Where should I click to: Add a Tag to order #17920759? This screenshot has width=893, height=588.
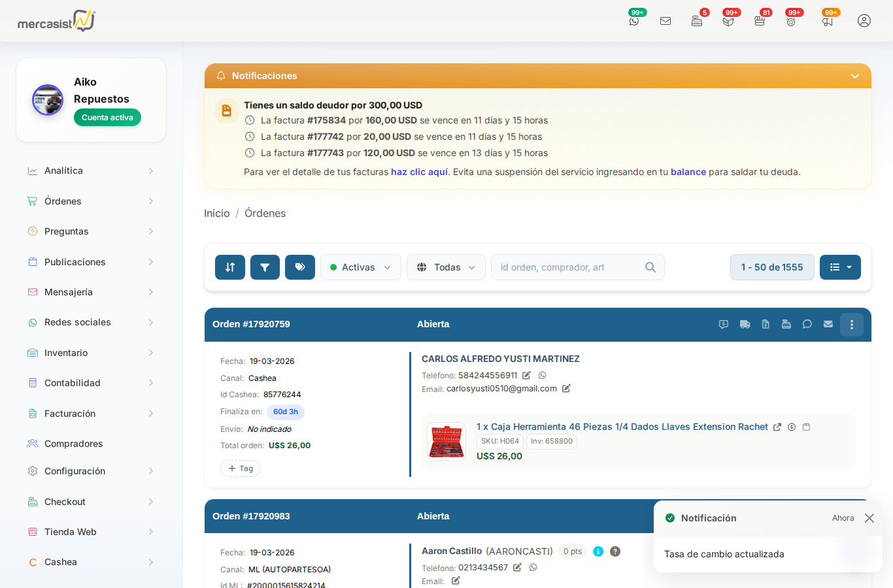tap(240, 468)
